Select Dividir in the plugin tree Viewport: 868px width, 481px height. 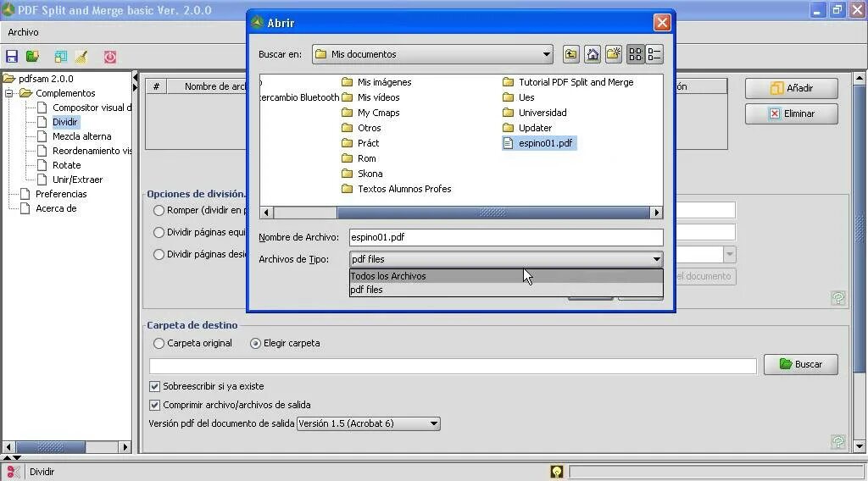64,122
